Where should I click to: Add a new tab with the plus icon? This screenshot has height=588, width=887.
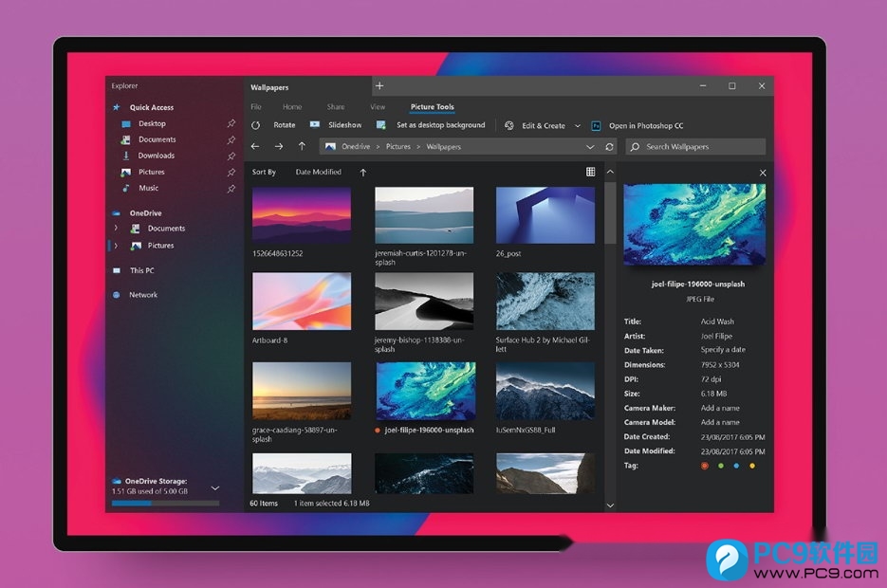pyautogui.click(x=379, y=86)
